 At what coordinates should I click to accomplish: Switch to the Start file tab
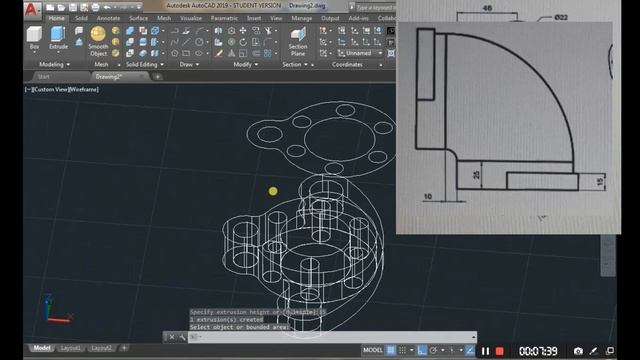[x=44, y=77]
